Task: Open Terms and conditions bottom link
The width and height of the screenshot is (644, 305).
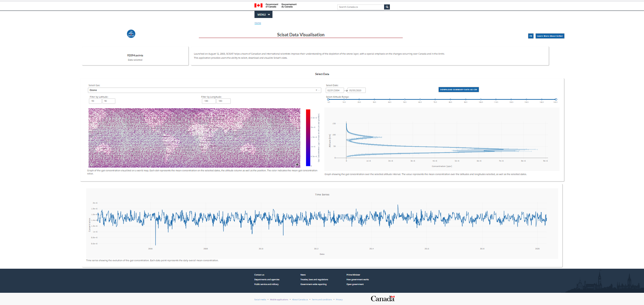Action: 322,300
